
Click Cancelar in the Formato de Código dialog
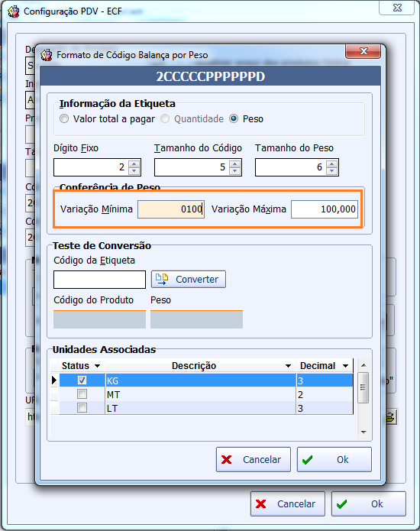(254, 459)
